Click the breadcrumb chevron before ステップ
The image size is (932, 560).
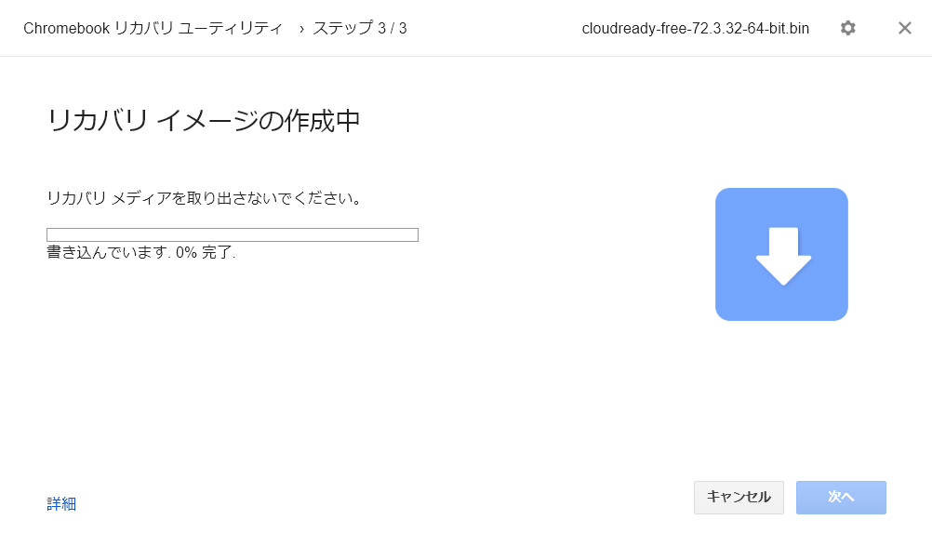tap(302, 29)
